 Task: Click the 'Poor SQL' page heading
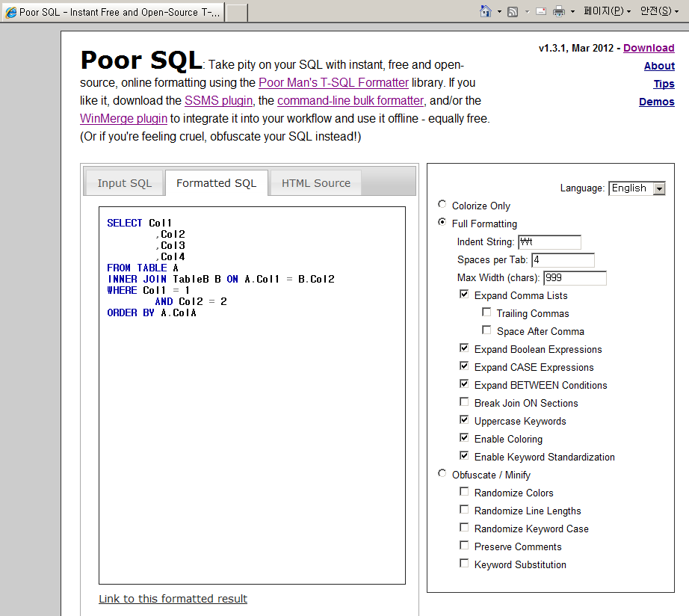[x=141, y=61]
